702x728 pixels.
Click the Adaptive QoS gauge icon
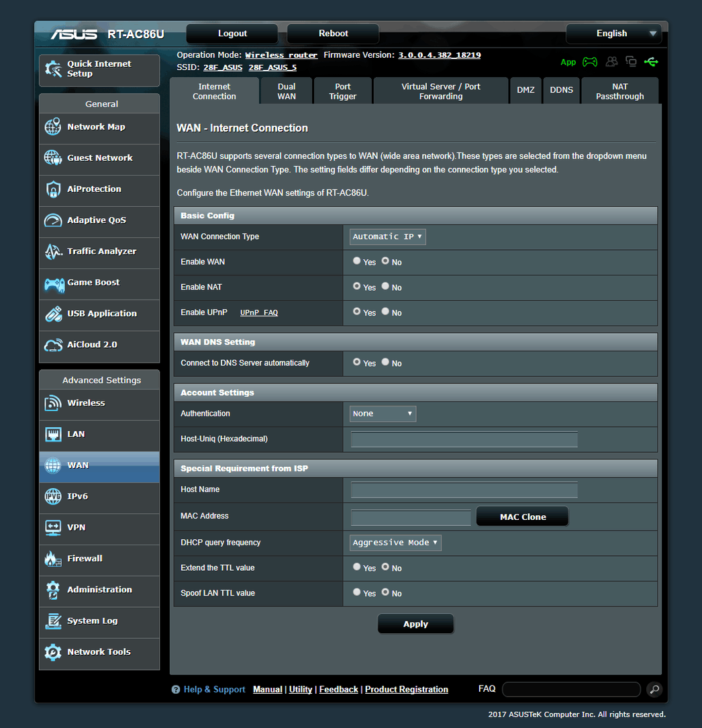tap(53, 220)
